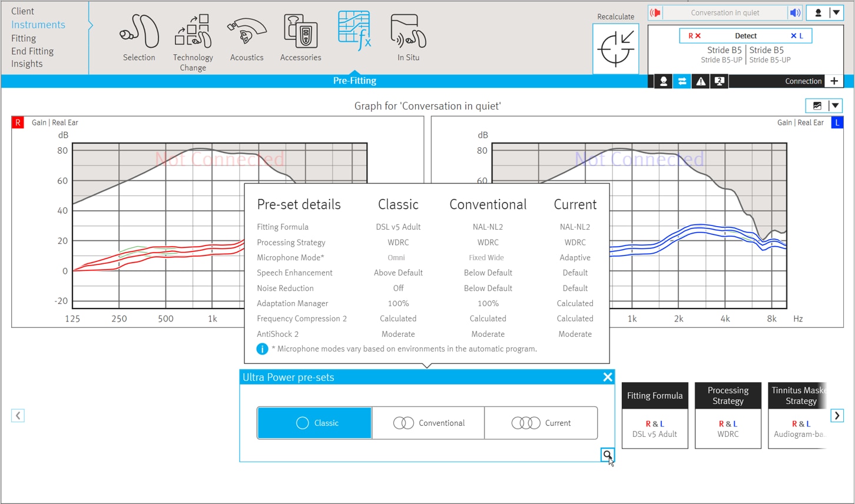This screenshot has height=504, width=855.
Task: Open the In Situ icon
Action: [x=408, y=31]
